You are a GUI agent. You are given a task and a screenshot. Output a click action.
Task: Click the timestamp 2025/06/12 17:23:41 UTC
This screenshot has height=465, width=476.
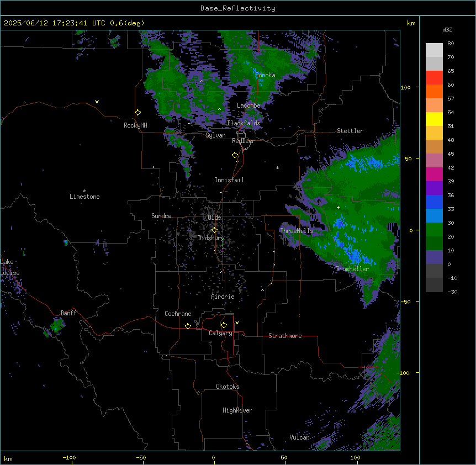coord(55,23)
